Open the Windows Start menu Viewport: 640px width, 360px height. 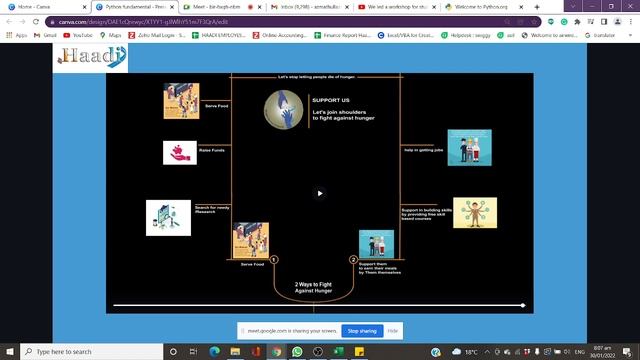10,351
